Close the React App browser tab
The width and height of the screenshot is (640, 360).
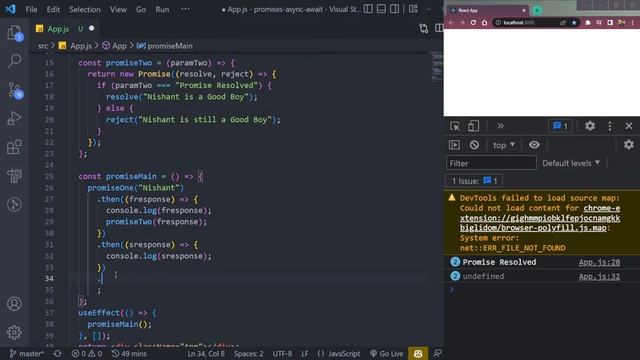coord(524,10)
